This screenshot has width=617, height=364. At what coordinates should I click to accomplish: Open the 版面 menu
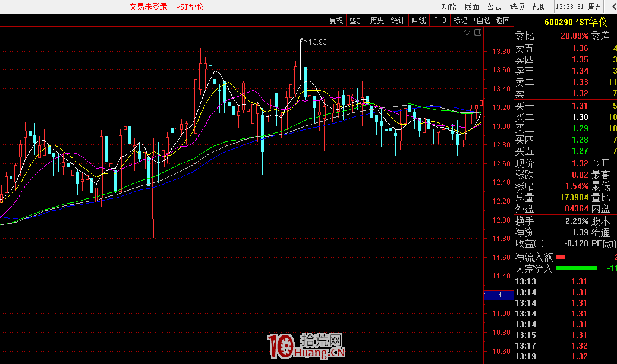pos(471,7)
